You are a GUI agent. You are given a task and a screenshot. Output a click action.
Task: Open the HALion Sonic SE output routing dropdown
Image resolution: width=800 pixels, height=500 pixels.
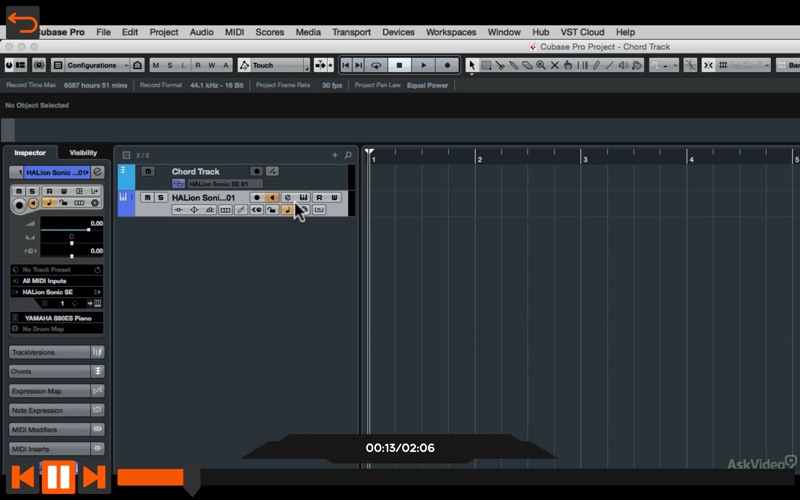point(57,292)
